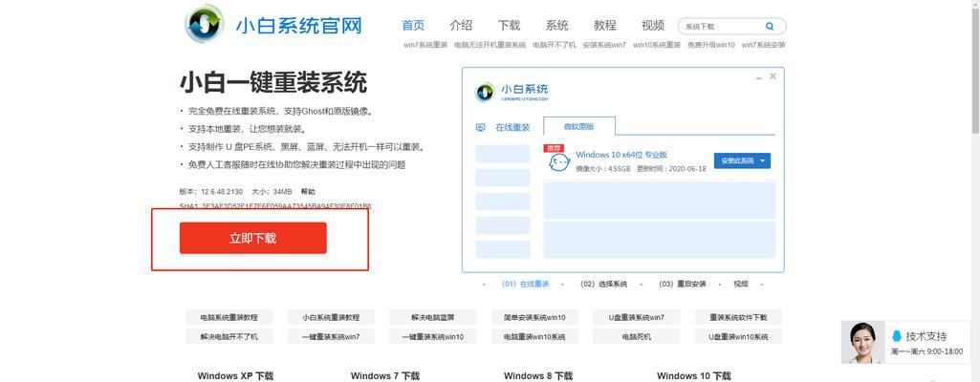The image size is (980, 382).
Task: Click the 电脑重装win10系统 tag
Action: [534, 336]
